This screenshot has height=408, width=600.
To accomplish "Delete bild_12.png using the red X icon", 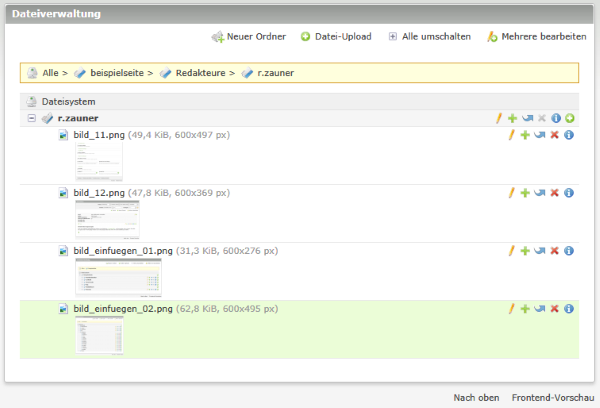I will click(x=554, y=192).
